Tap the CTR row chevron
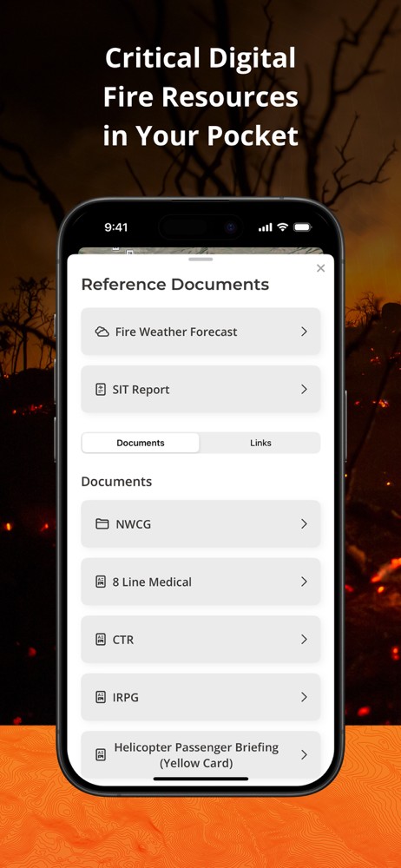Viewport: 401px width, 868px height. pos(304,639)
